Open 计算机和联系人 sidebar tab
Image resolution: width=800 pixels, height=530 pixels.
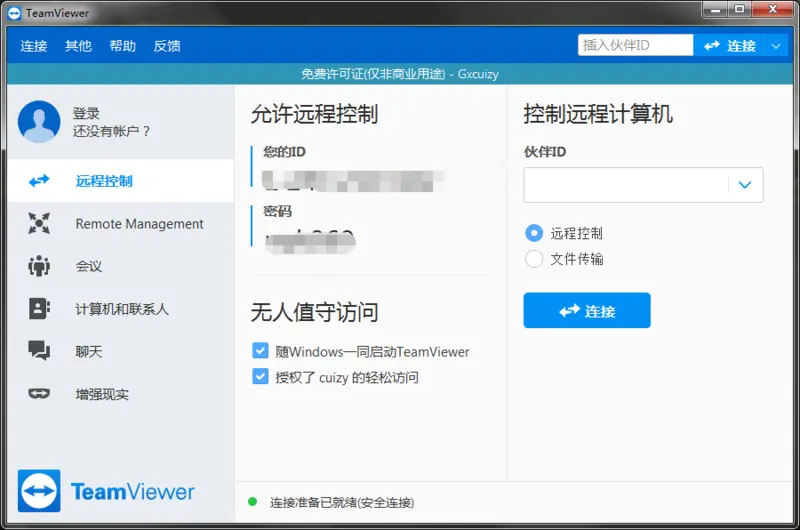[120, 309]
